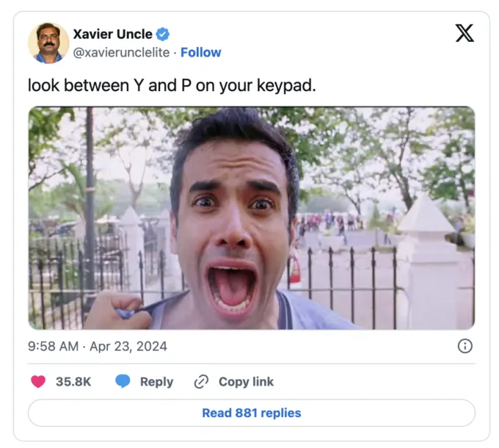Click the 9:58 AM time text

point(53,347)
